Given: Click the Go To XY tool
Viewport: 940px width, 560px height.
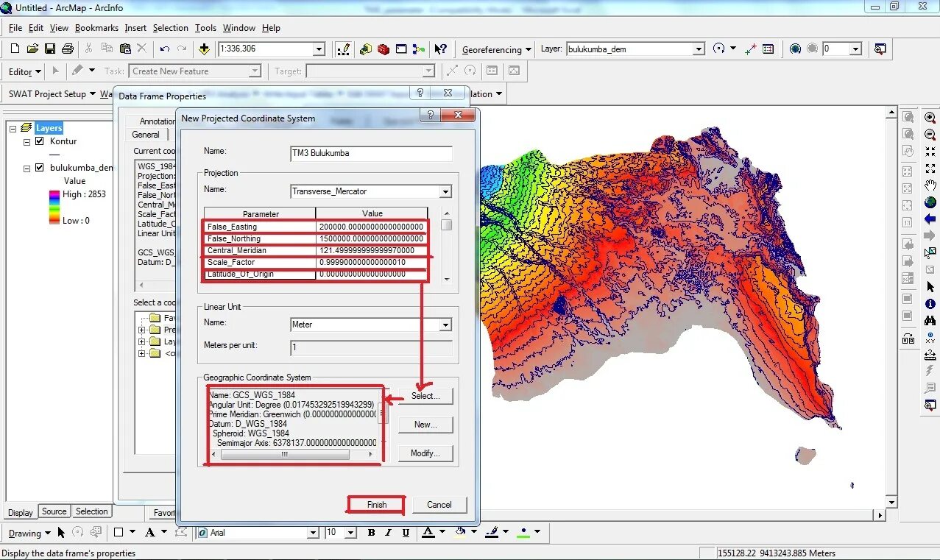Looking at the screenshot, I should [930, 338].
